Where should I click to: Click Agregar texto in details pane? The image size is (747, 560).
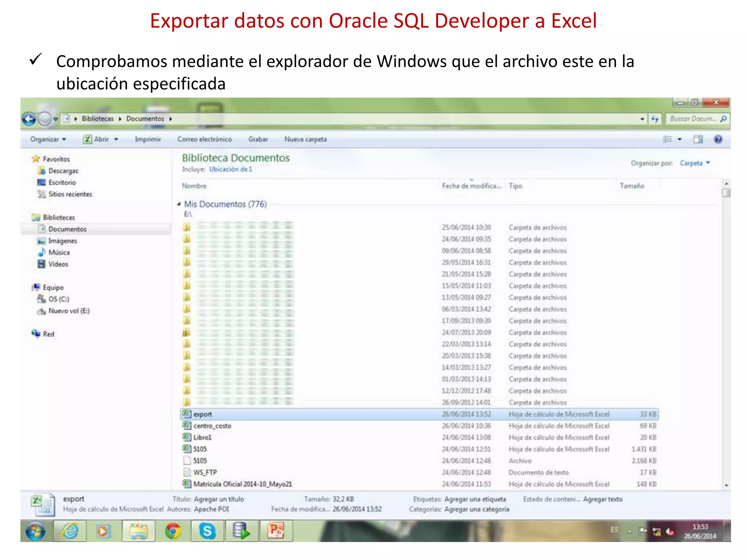tap(603, 499)
